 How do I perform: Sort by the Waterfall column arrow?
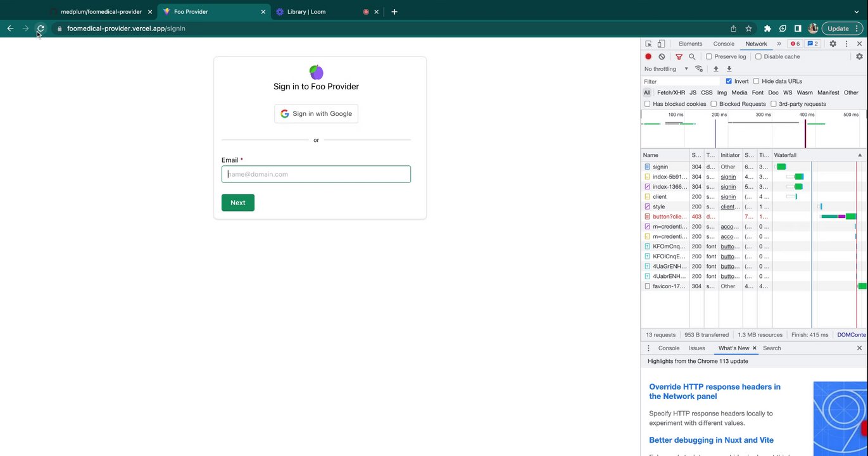(860, 155)
